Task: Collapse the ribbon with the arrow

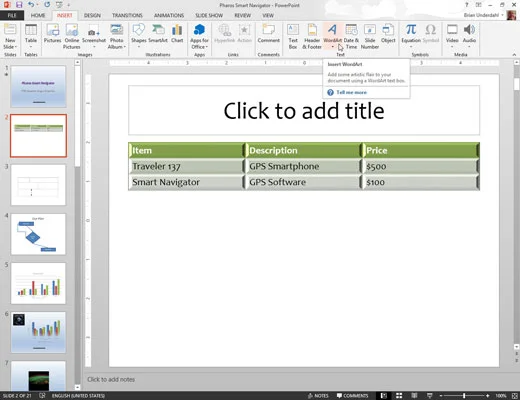Action: pyautogui.click(x=514, y=54)
